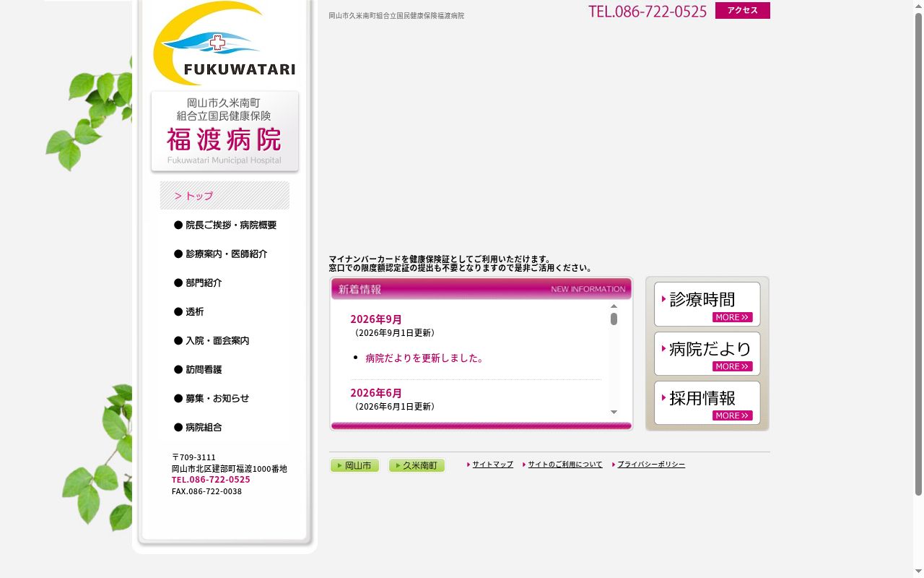The image size is (924, 578).
Task: Open the 採用情報 MORE banner
Action: 707,403
